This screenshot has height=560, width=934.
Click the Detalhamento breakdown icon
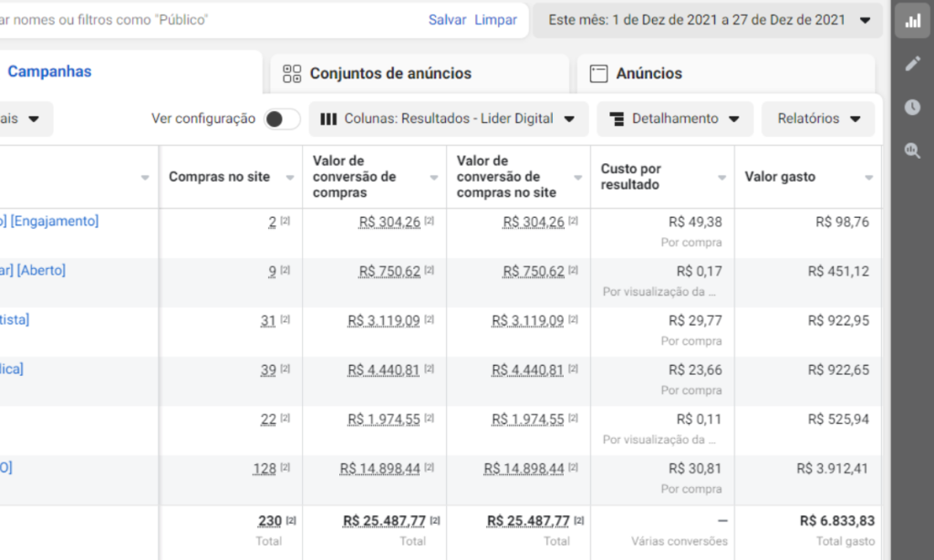(x=619, y=119)
